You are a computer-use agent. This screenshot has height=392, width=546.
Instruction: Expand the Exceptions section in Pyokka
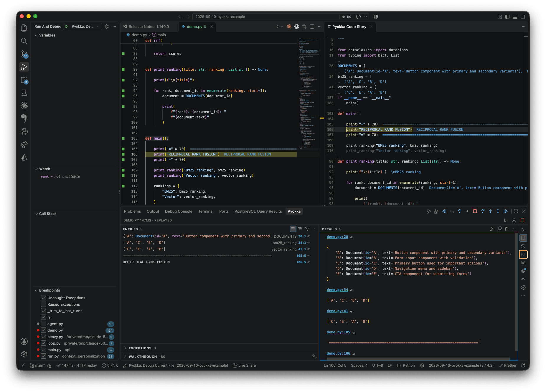pyautogui.click(x=220, y=348)
